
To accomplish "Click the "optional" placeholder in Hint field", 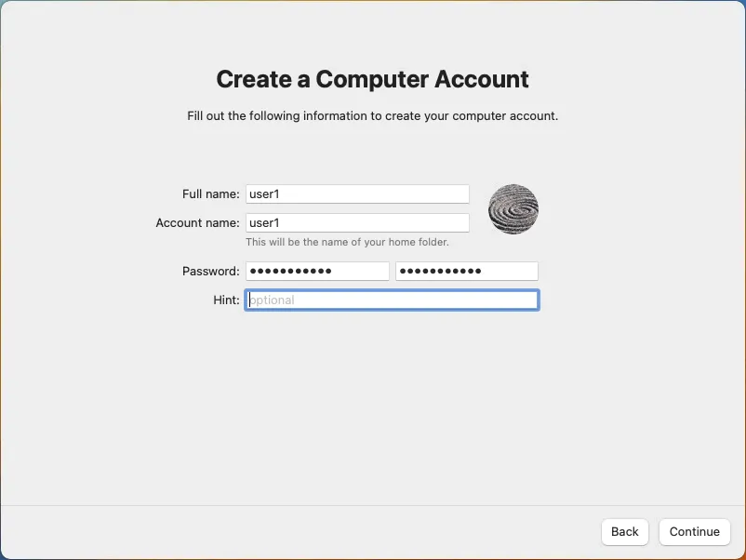I will (x=273, y=300).
